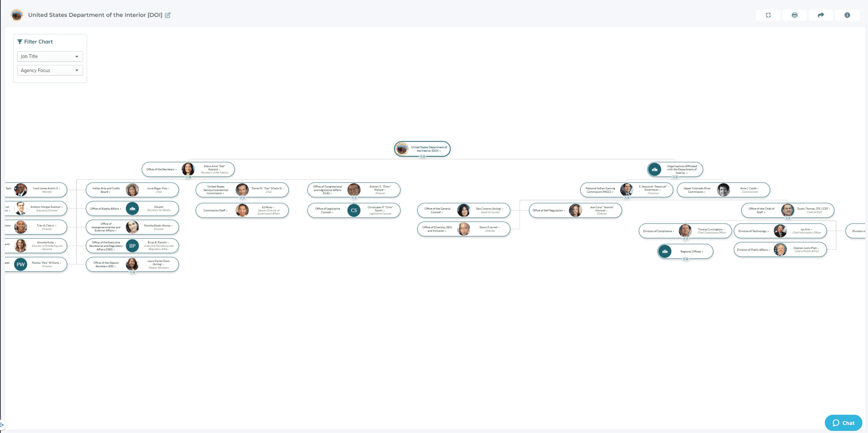Open the info icon in the header

[847, 15]
